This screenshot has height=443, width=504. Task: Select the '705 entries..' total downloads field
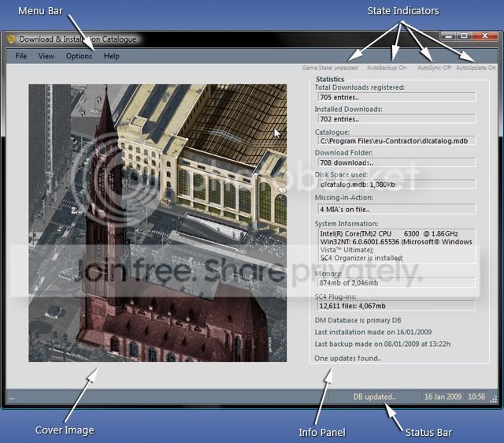(x=397, y=97)
